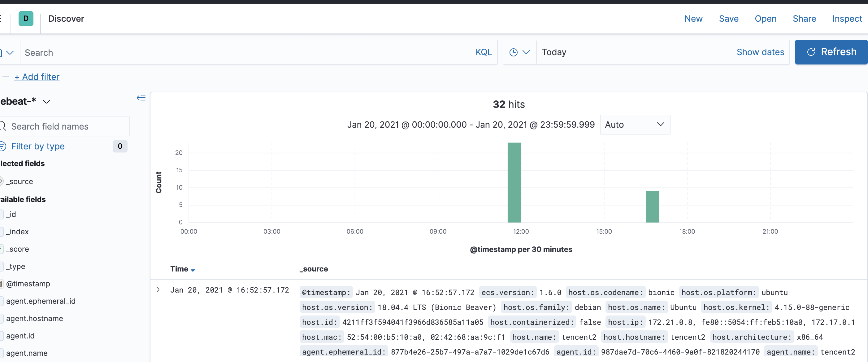Open the Inspect panel
This screenshot has height=362, width=868.
click(847, 19)
